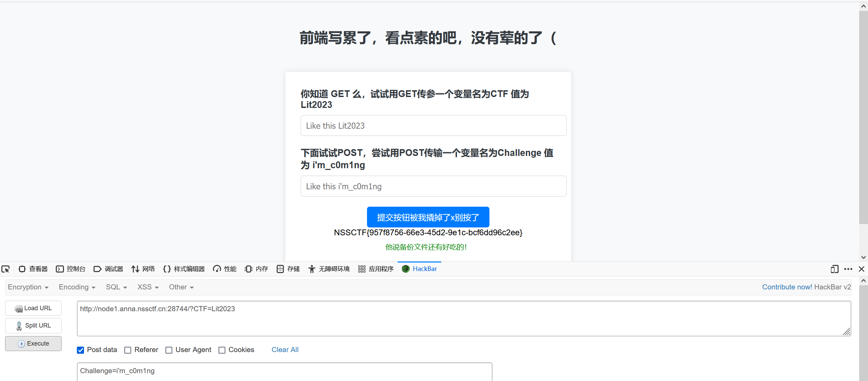This screenshot has width=868, height=381.
Task: Toggle responsive design mode icon
Action: point(834,269)
